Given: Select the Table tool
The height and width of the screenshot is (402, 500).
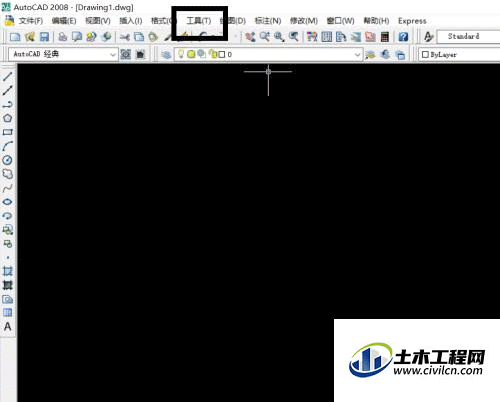Looking at the screenshot, I should click(8, 313).
